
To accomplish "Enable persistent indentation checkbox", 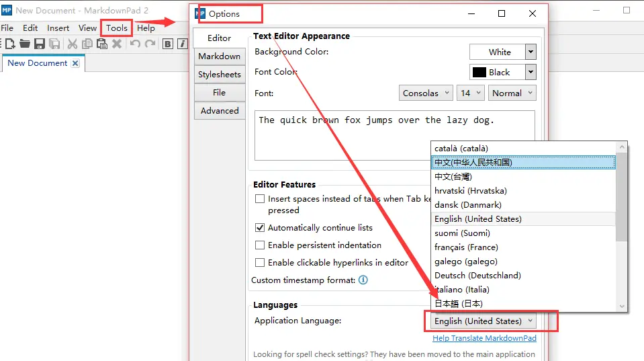I will pos(260,245).
